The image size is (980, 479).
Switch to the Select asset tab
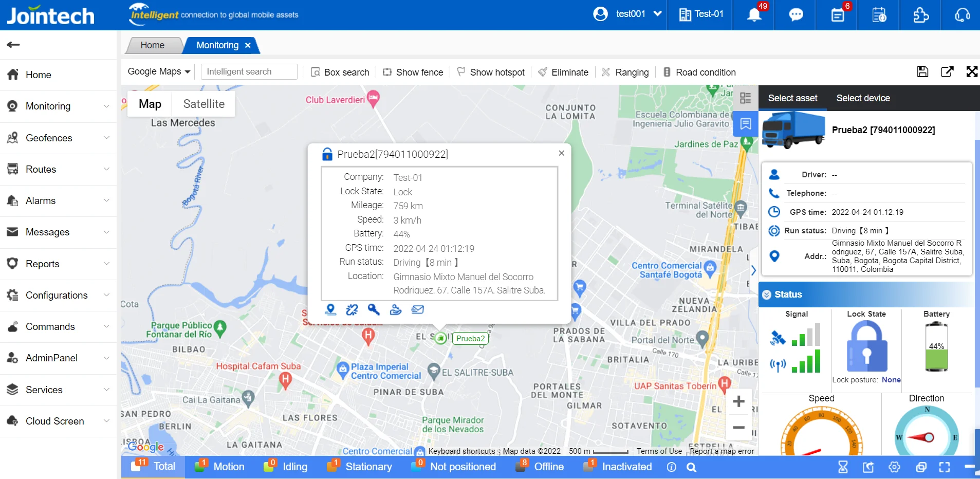click(x=792, y=98)
